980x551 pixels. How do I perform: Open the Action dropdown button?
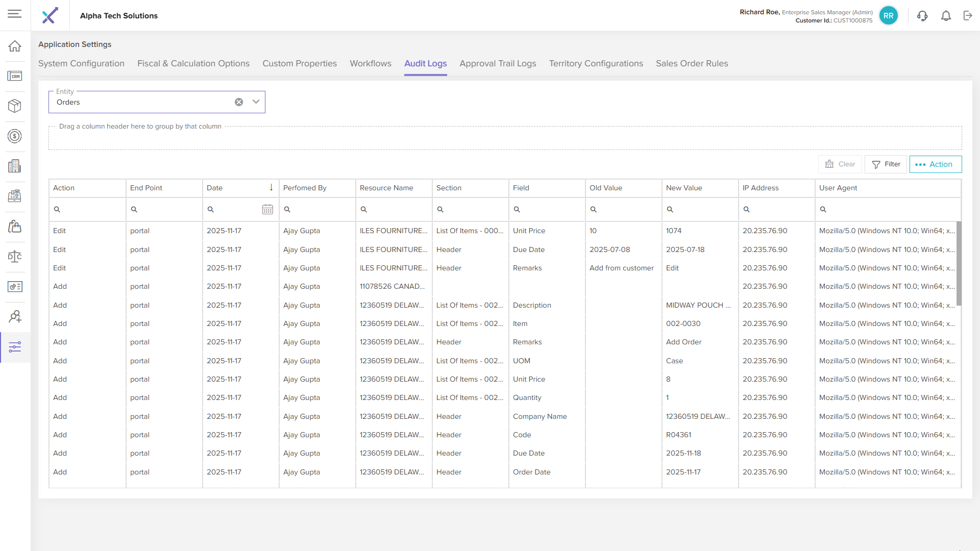point(935,164)
